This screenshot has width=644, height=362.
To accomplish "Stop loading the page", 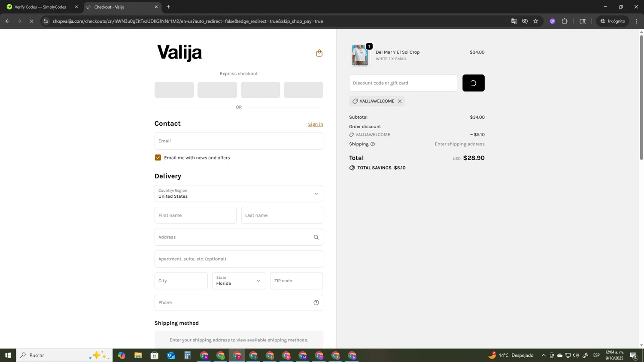I will pos(31,21).
